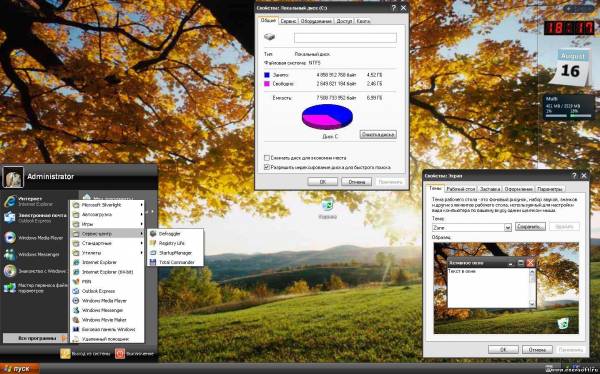The height and width of the screenshot is (374, 600).
Task: Open Total Commander in the submenu
Action: click(176, 262)
